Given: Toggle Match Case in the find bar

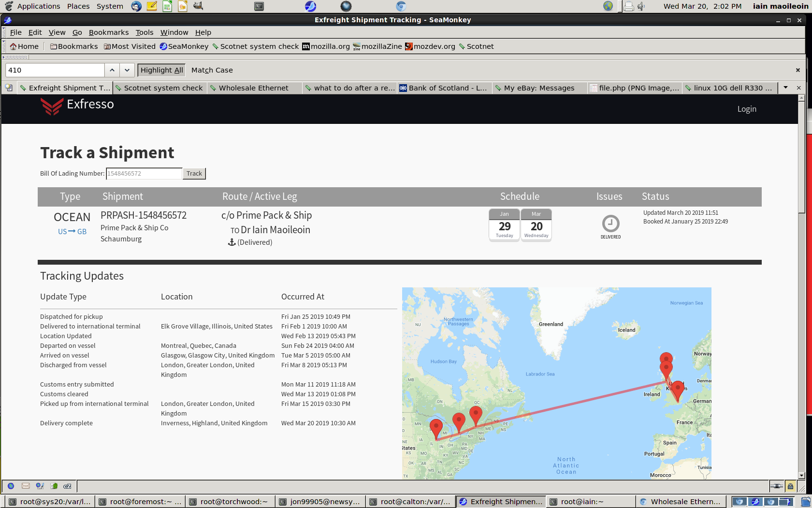Looking at the screenshot, I should click(x=212, y=70).
